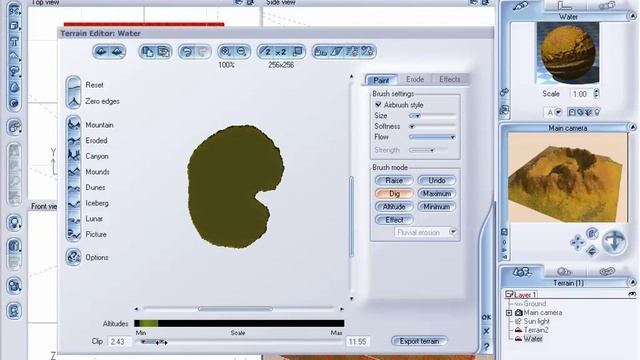Apply the Mounds terrain style icon

pyautogui.click(x=74, y=172)
